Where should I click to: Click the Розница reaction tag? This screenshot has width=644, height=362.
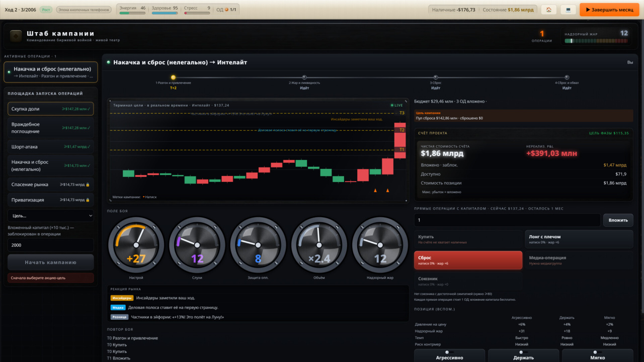(120, 317)
